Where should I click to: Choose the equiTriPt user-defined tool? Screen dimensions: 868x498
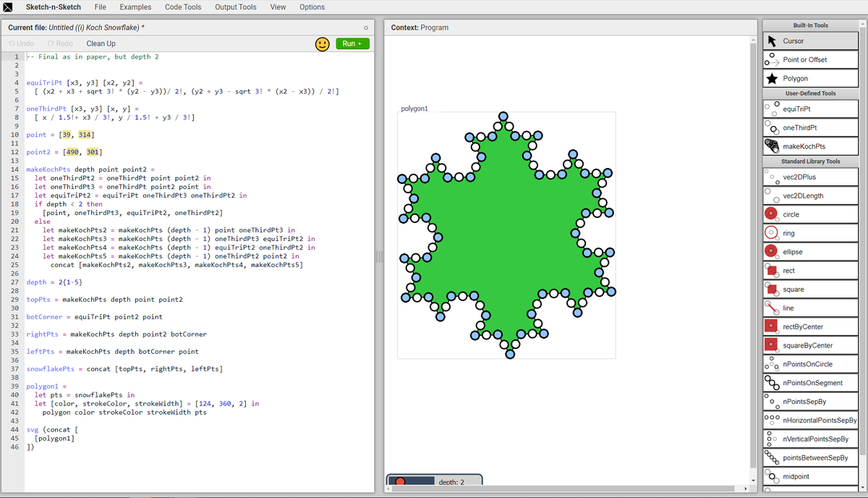point(811,109)
